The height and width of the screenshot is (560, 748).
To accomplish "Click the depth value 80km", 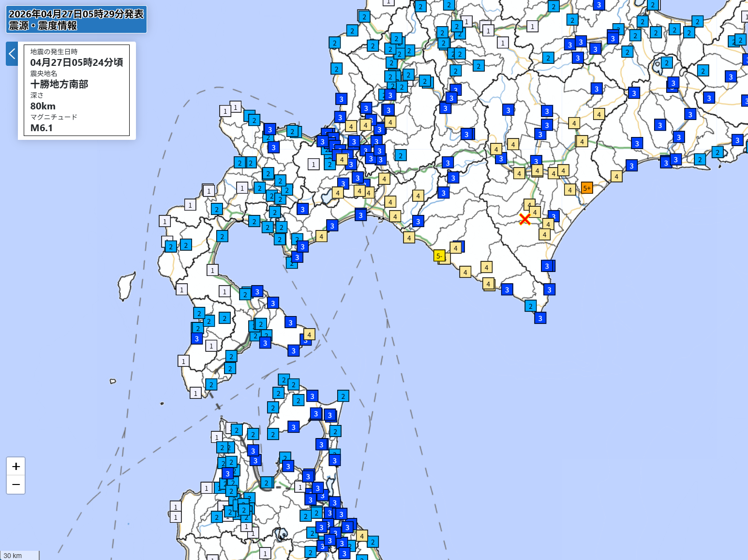I will coord(43,106).
